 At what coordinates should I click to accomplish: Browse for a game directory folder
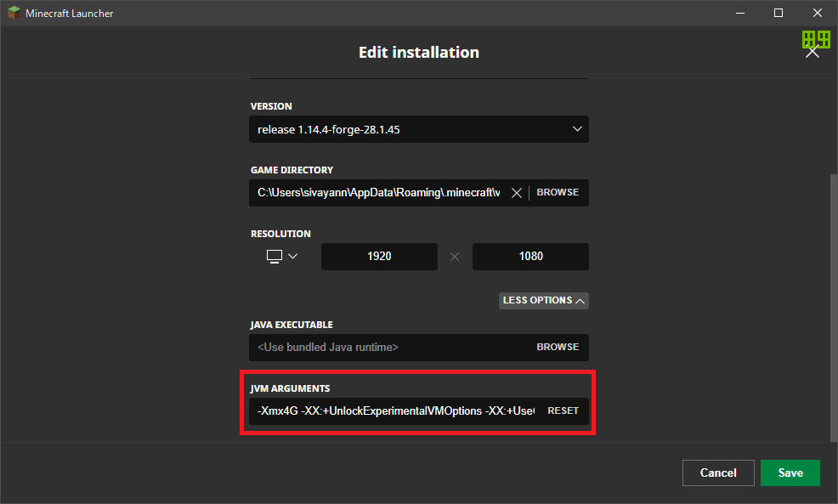pos(558,192)
